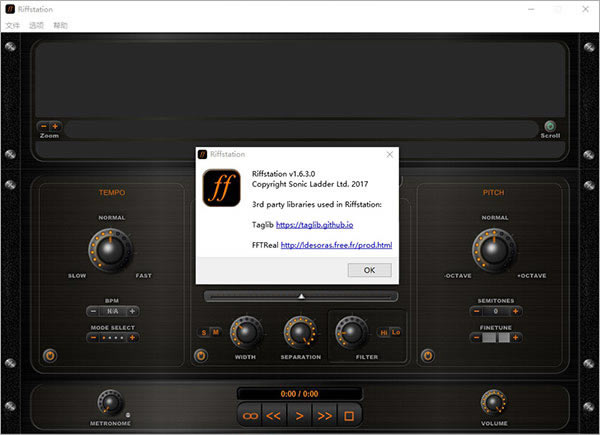Click the Riffstation ff logo in dialog
Image resolution: width=600 pixels, height=435 pixels.
coord(222,188)
